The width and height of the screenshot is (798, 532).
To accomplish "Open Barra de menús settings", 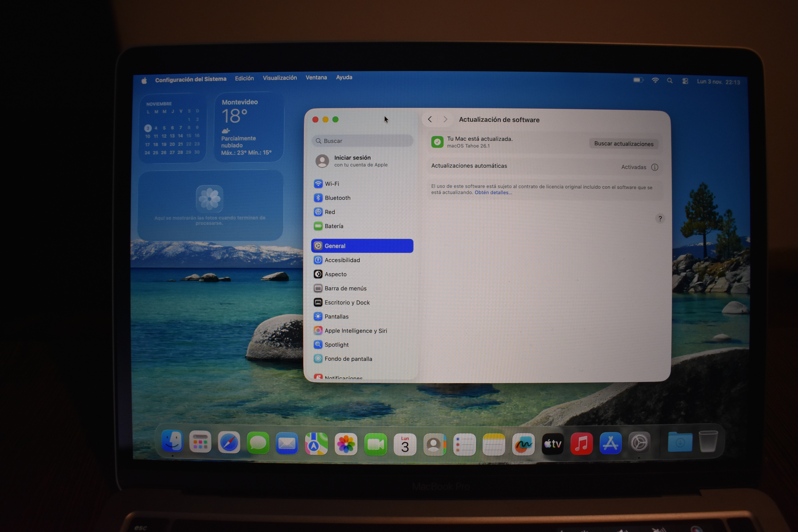I will click(x=362, y=288).
